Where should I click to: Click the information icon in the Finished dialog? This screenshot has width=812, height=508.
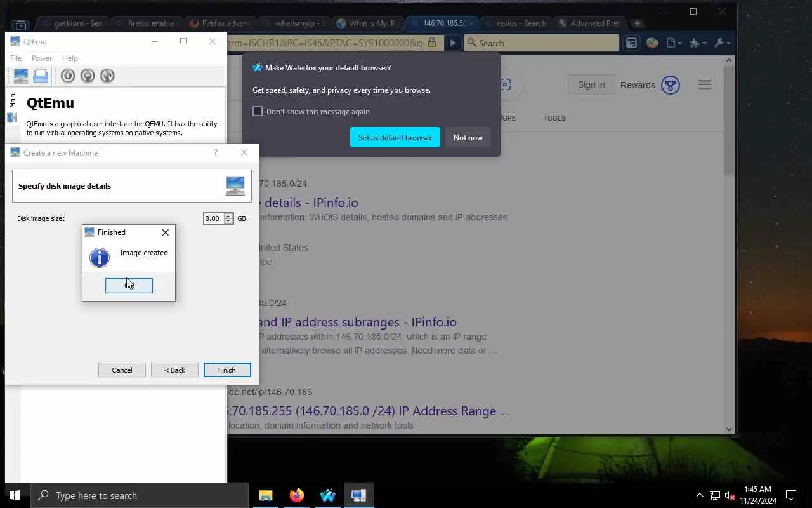tap(100, 257)
